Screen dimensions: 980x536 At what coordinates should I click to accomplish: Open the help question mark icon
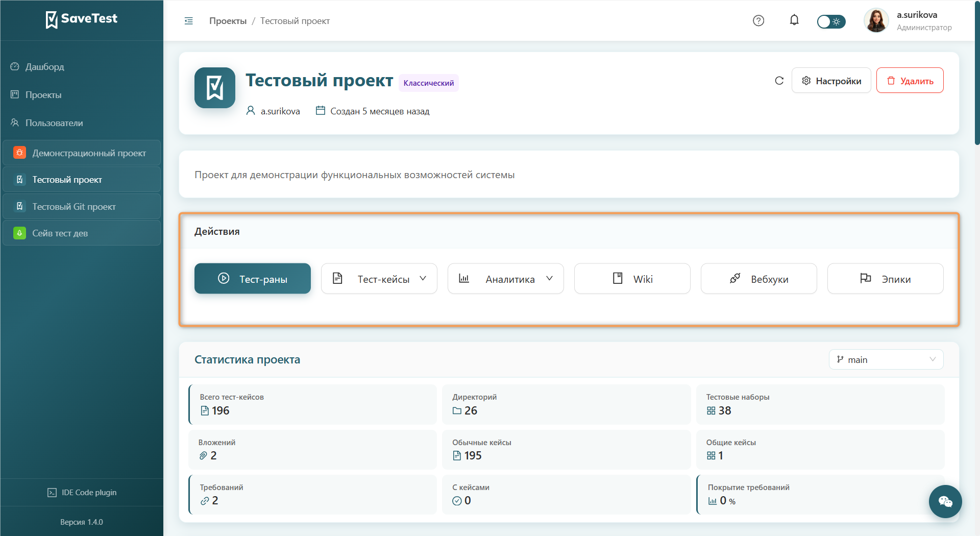pos(758,21)
